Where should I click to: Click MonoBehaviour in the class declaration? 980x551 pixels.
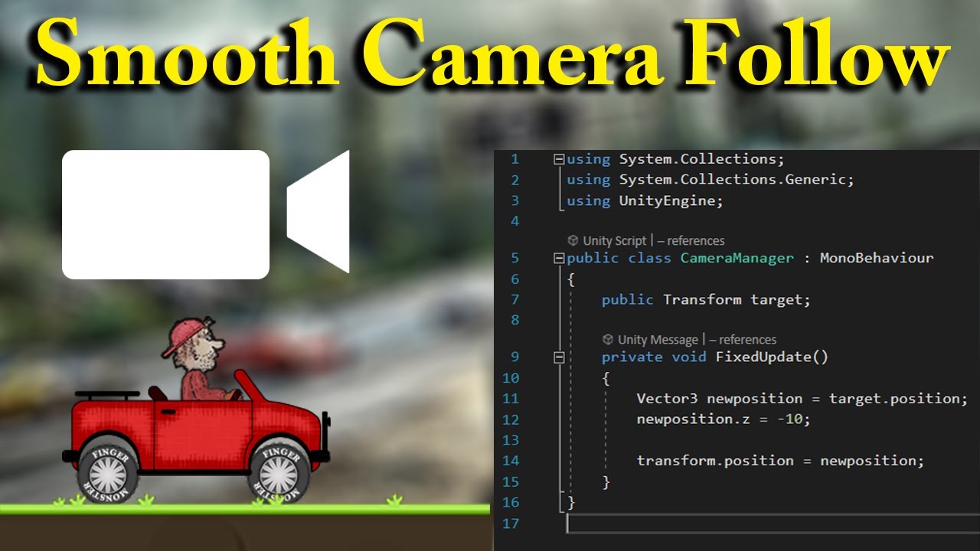(x=877, y=258)
